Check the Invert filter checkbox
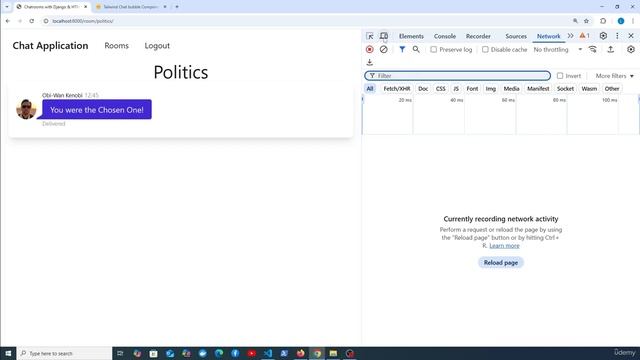Screen dimensions: 640x360 (x=560, y=76)
